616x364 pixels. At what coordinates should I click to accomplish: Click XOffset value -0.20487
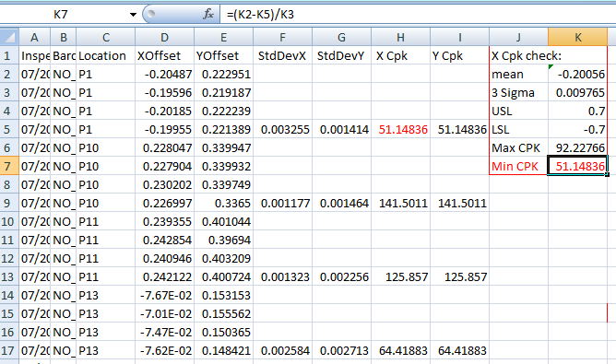pyautogui.click(x=165, y=75)
